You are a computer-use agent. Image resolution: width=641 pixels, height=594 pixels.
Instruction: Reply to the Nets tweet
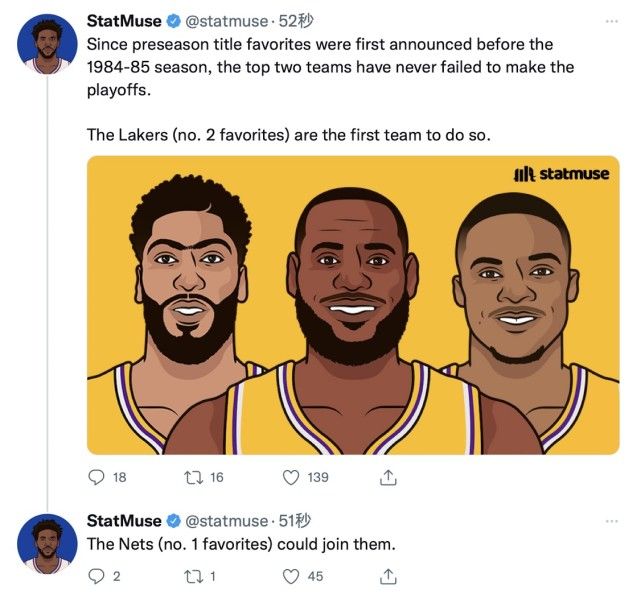(x=97, y=575)
